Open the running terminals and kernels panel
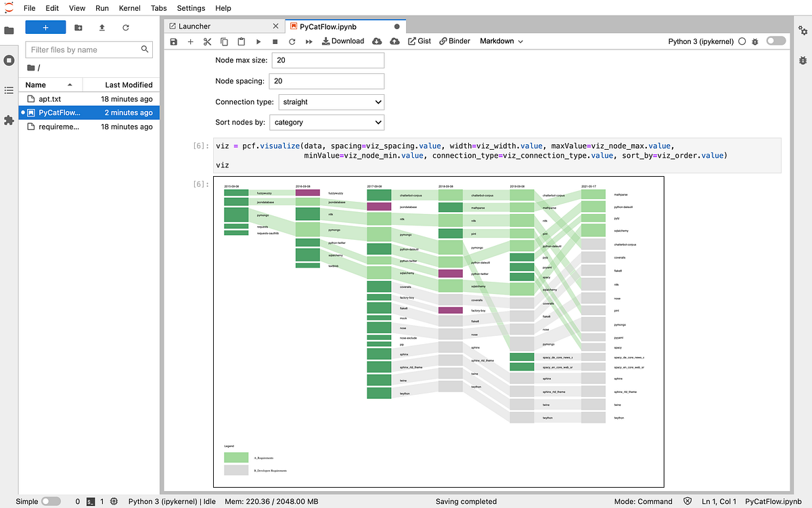 click(x=9, y=60)
